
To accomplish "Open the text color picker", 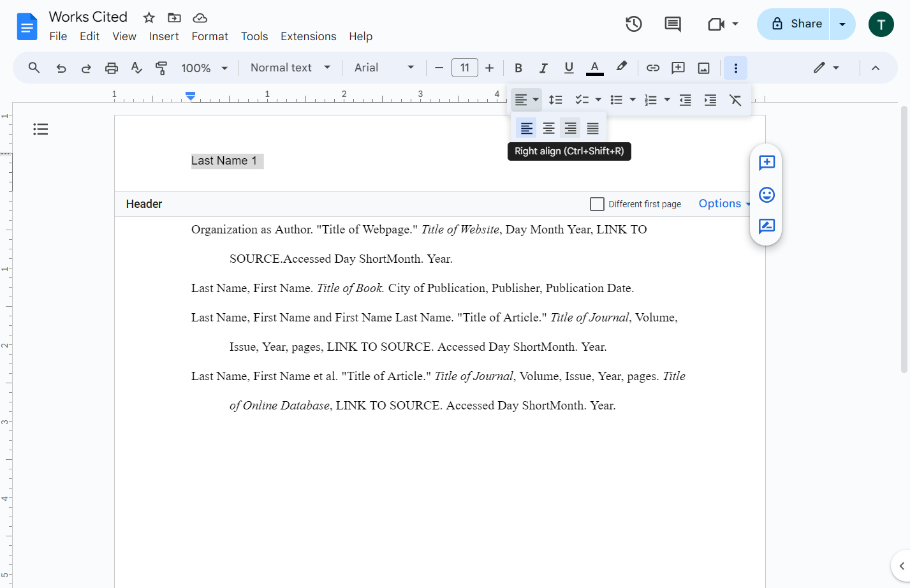I will [594, 68].
